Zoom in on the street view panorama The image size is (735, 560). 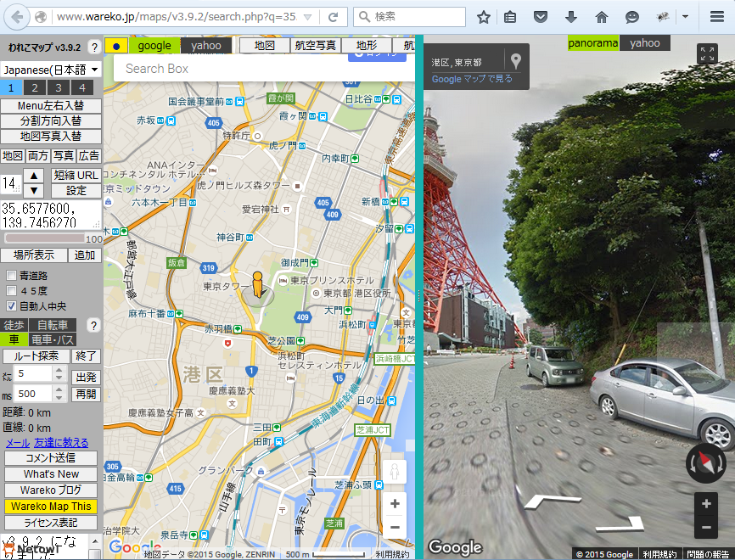(x=706, y=504)
